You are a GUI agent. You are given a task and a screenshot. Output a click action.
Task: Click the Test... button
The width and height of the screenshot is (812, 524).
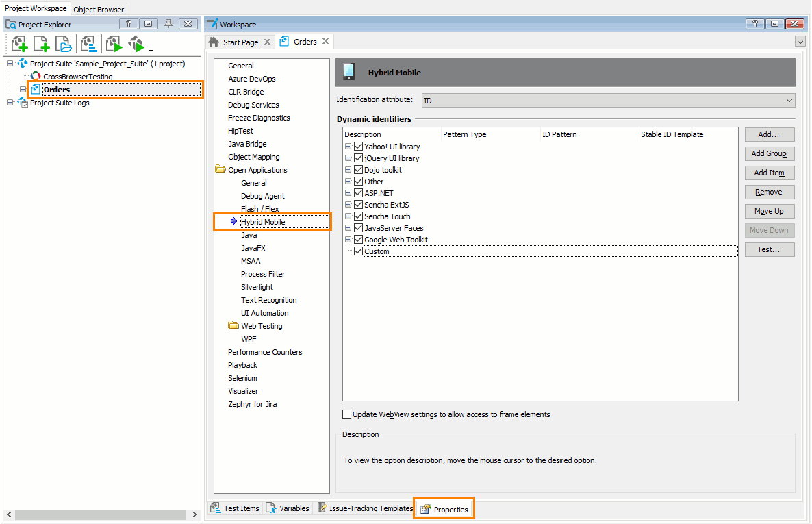point(769,249)
